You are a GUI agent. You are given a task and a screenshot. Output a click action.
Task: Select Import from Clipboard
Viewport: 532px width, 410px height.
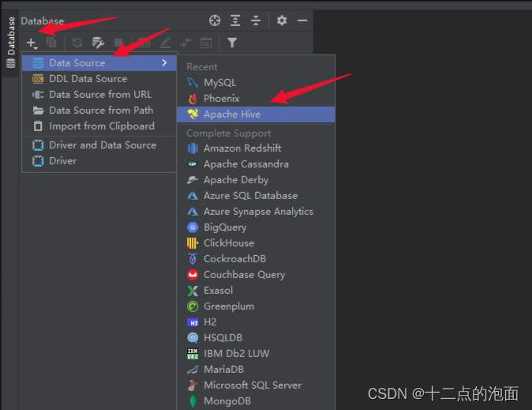point(99,126)
